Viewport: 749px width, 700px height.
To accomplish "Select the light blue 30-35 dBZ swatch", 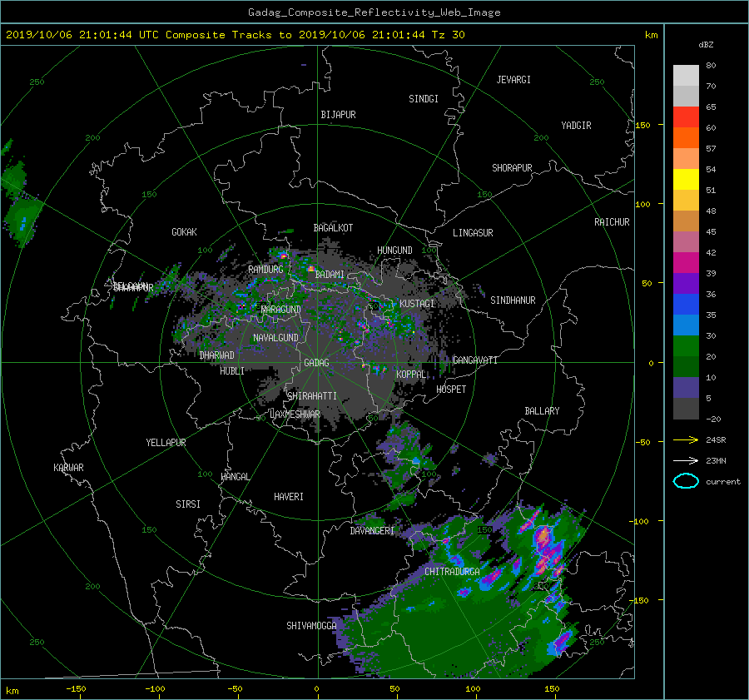I will [x=686, y=325].
